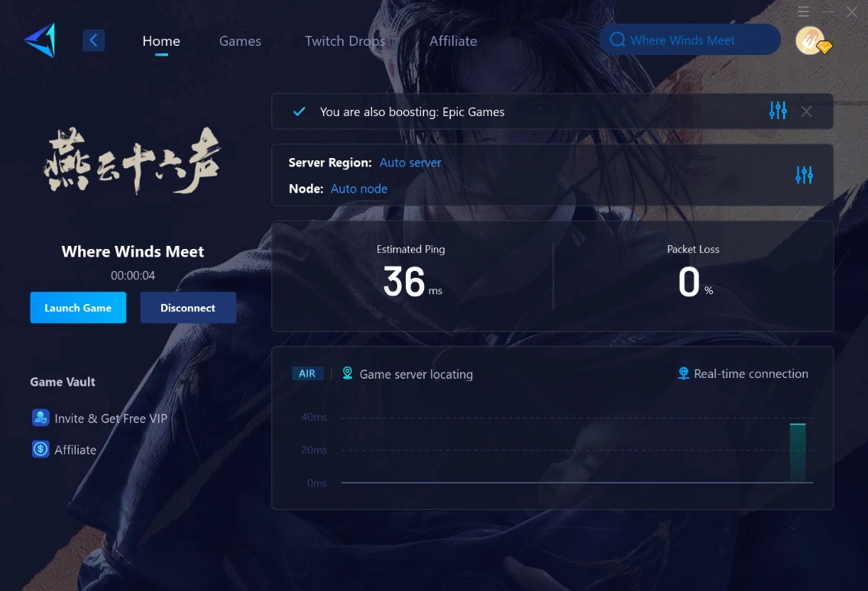Open the Twitch Drops tab
This screenshot has height=591, width=868.
pyautogui.click(x=345, y=41)
